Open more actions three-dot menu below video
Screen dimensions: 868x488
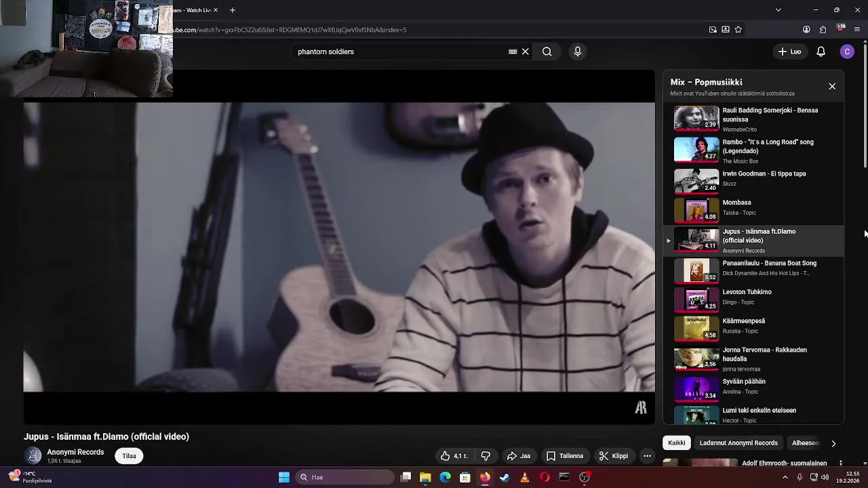point(647,456)
